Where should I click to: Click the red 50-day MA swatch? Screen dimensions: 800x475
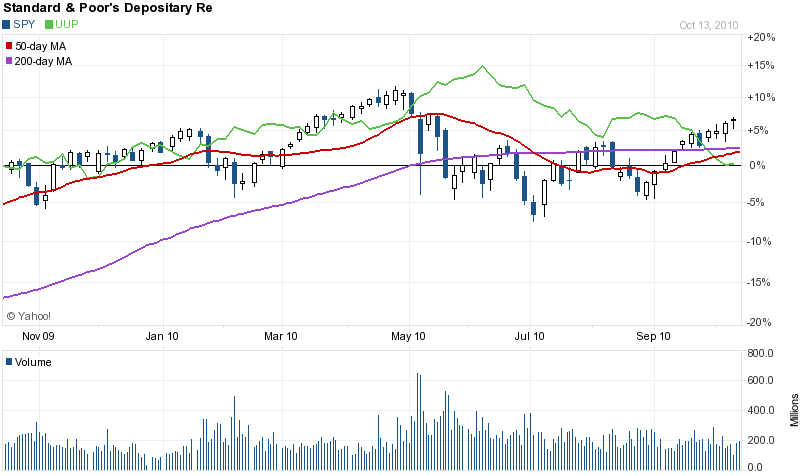pos(9,47)
